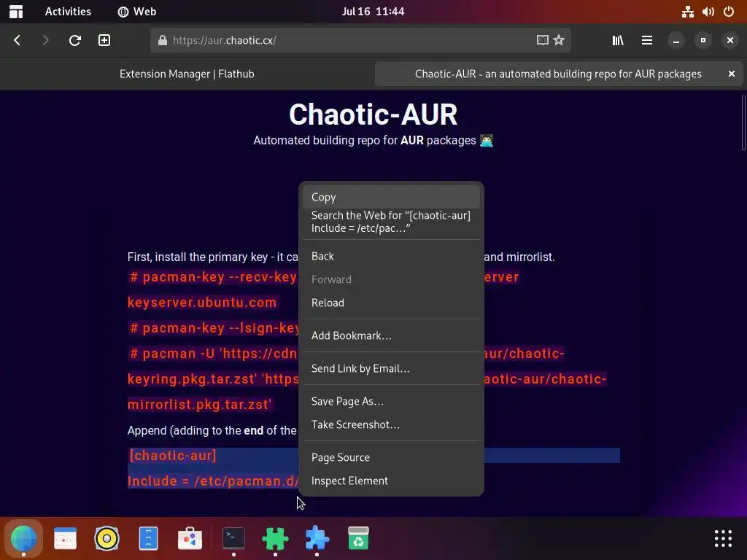The image size is (747, 560).
Task: Open the blue file manager dock icon
Action: point(148,538)
